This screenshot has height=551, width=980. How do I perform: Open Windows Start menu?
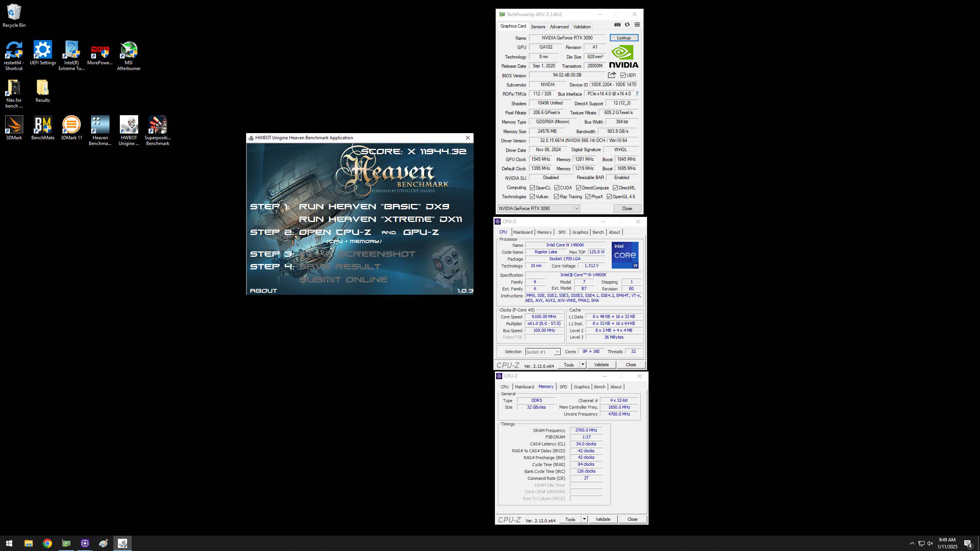[9, 543]
